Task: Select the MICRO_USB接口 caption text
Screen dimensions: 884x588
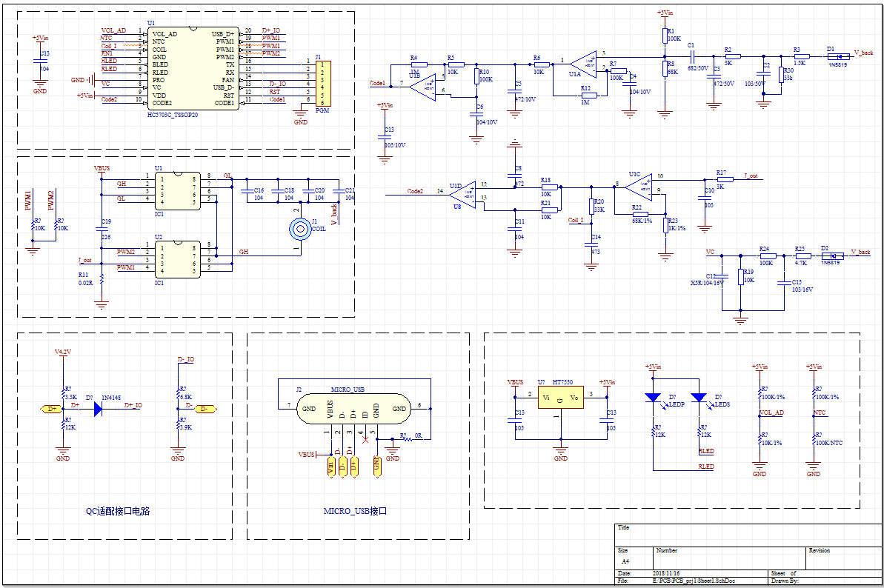Action: (356, 511)
